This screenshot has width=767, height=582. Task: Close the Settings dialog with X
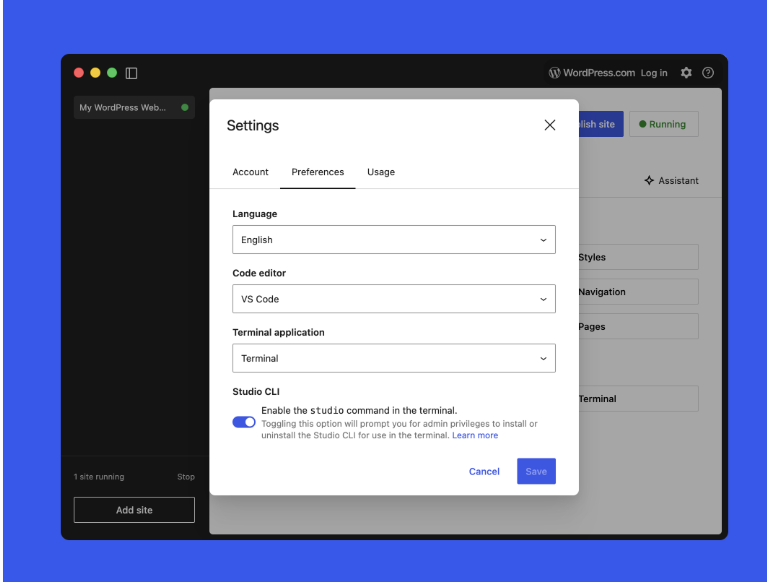click(x=549, y=125)
